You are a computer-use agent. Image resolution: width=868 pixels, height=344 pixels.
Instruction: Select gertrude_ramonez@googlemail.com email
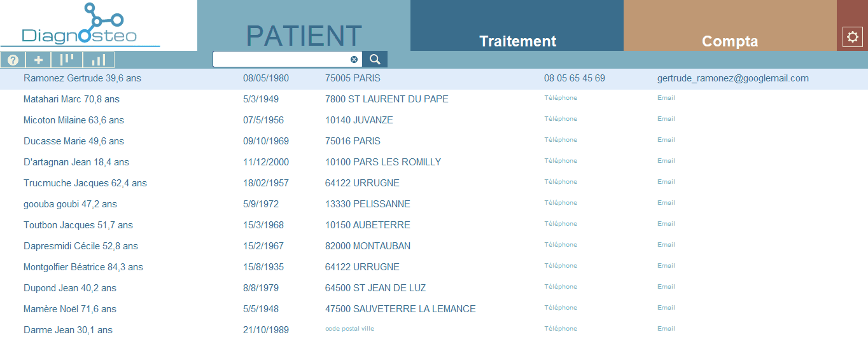pyautogui.click(x=733, y=78)
